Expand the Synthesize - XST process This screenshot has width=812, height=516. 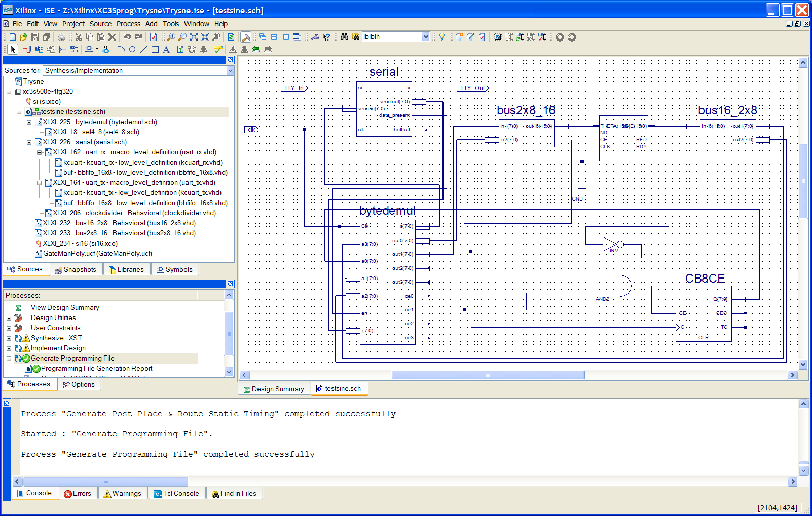[x=9, y=338]
